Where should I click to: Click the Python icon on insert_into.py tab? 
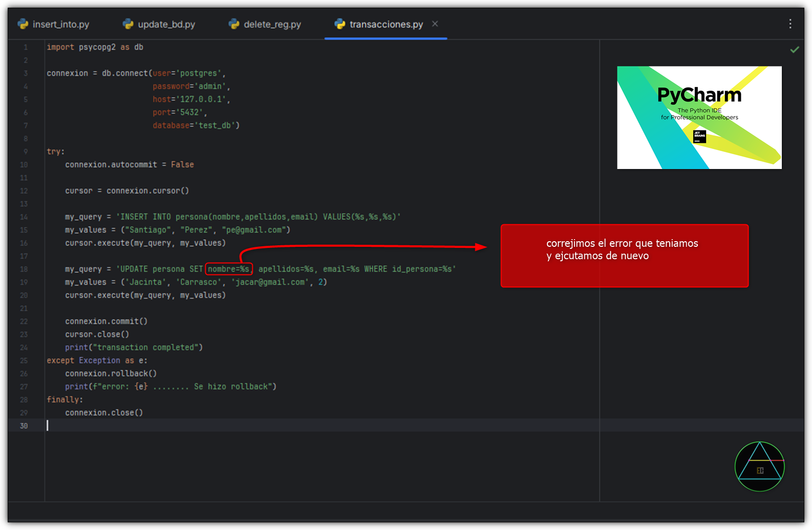(x=23, y=24)
